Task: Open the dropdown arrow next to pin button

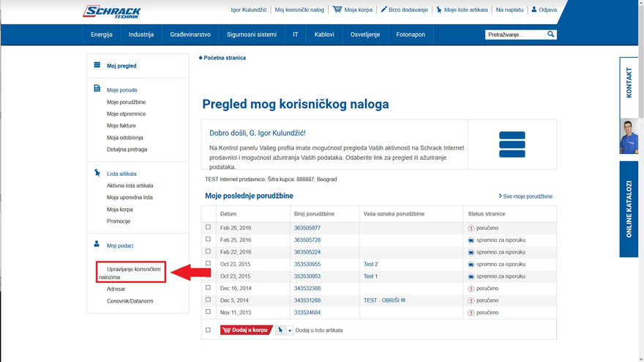Action: tap(290, 330)
